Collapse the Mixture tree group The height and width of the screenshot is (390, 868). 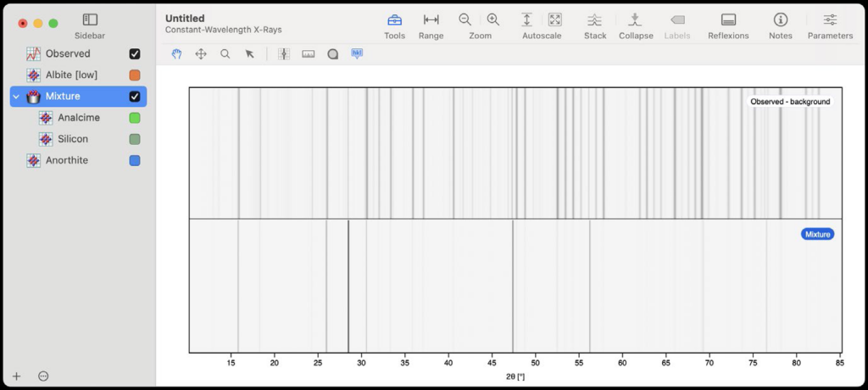16,97
